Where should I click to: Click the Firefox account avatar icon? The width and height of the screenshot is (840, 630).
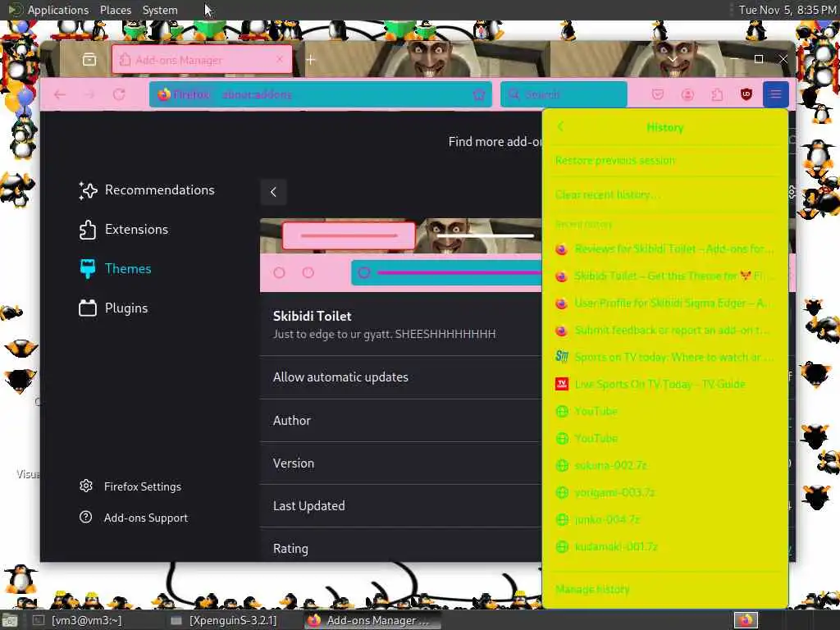click(x=687, y=95)
